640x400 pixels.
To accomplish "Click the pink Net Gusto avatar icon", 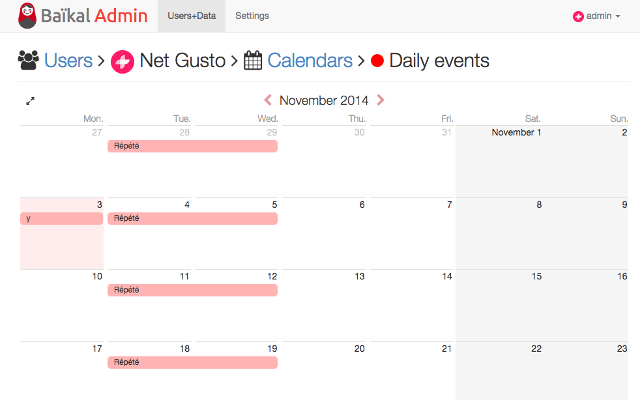I will pyautogui.click(x=122, y=62).
